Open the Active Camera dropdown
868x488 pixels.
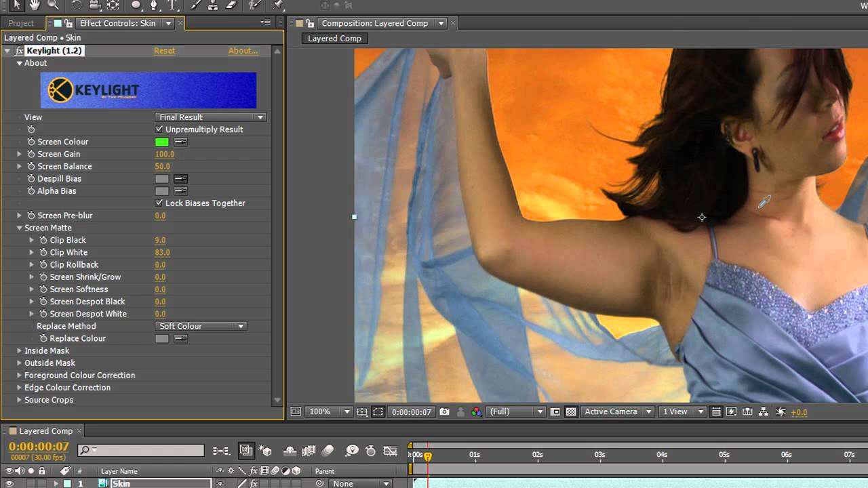pyautogui.click(x=617, y=411)
